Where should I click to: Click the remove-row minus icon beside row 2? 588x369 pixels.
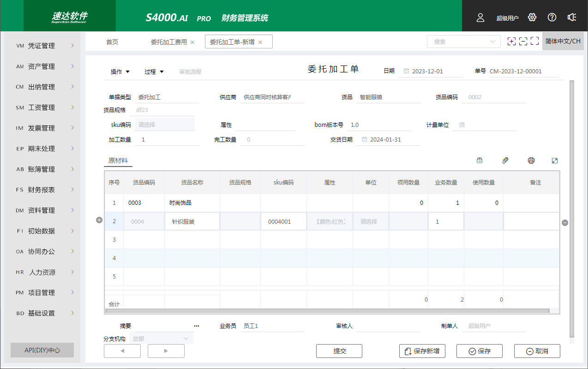(x=565, y=223)
